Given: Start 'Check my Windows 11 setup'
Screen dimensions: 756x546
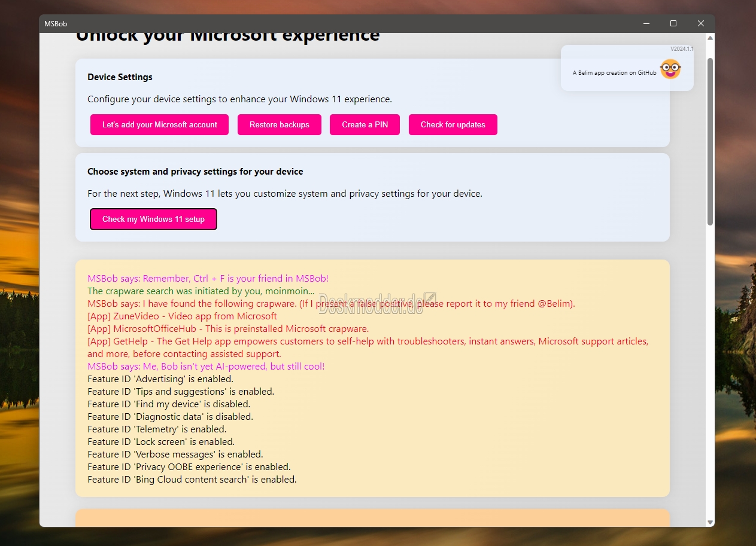Looking at the screenshot, I should coord(153,219).
